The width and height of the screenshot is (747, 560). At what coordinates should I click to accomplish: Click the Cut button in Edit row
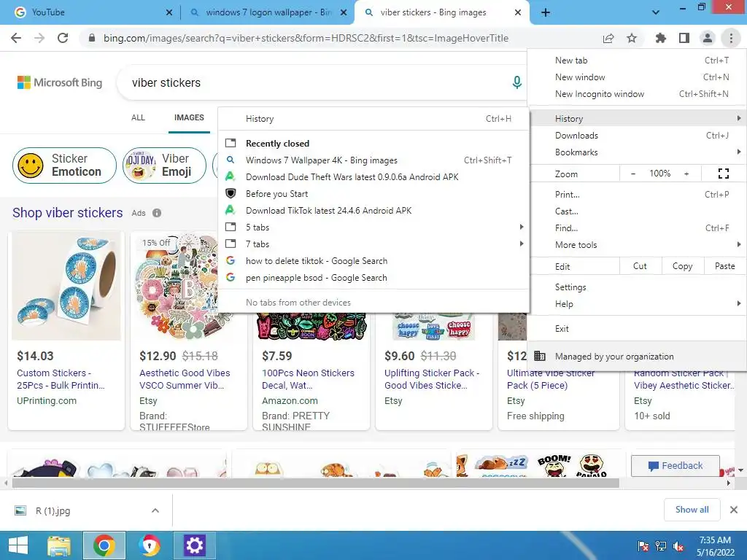[x=640, y=266]
